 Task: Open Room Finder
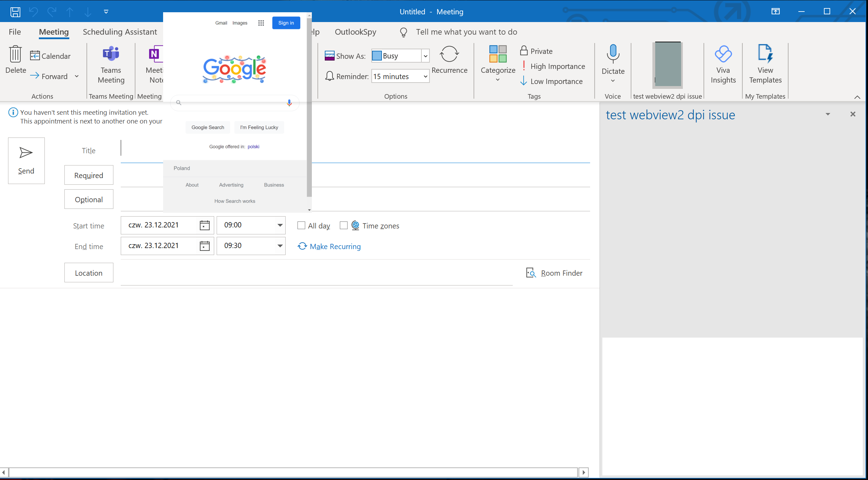point(554,273)
